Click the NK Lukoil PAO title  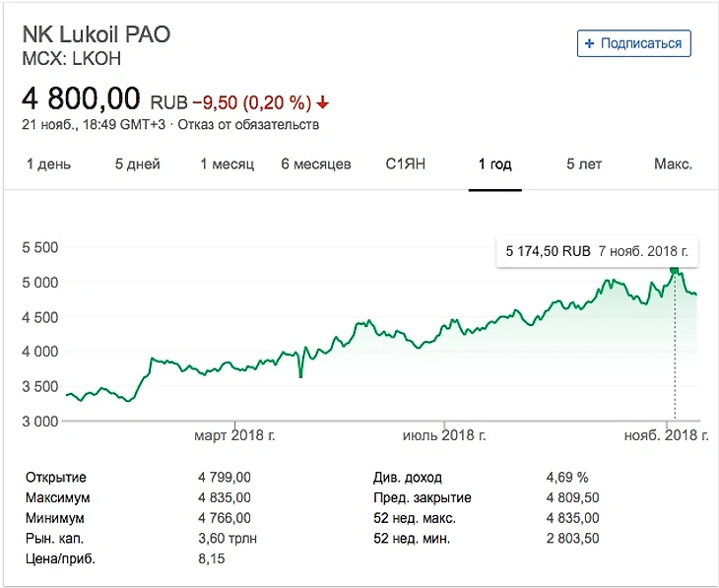(96, 34)
